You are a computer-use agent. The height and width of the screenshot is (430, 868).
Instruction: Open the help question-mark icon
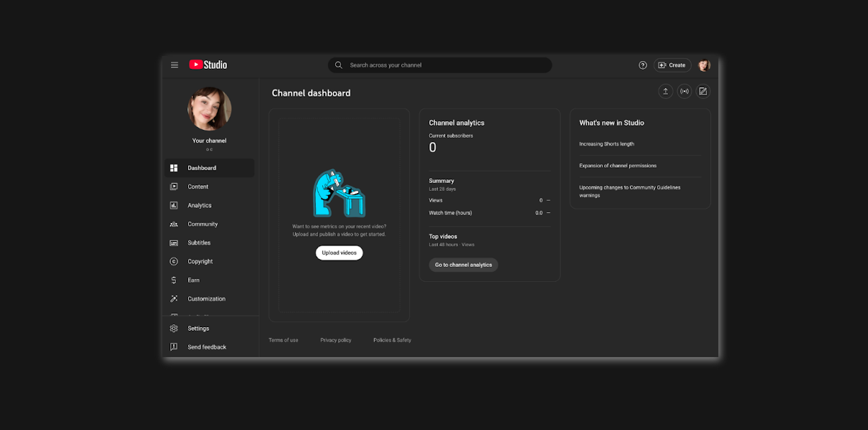click(x=642, y=65)
